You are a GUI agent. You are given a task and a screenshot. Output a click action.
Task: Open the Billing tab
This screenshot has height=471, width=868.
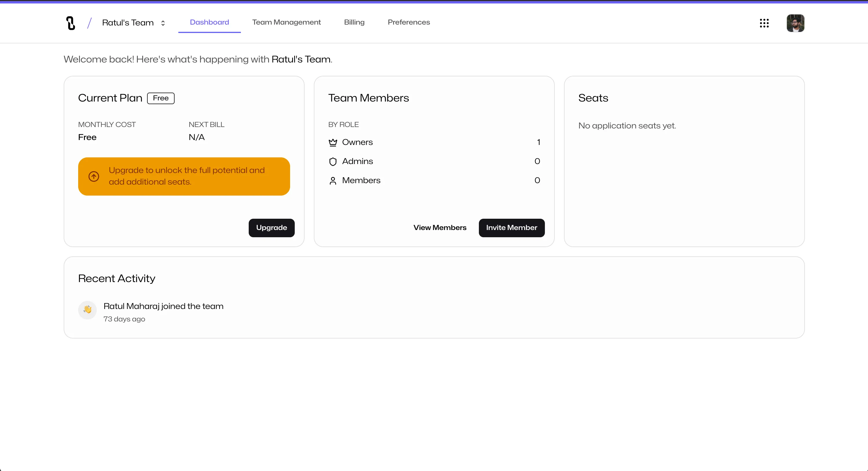coord(354,22)
